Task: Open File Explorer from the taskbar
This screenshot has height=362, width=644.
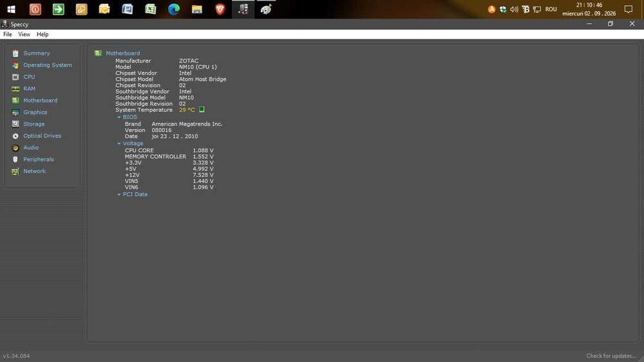Action: pyautogui.click(x=196, y=9)
